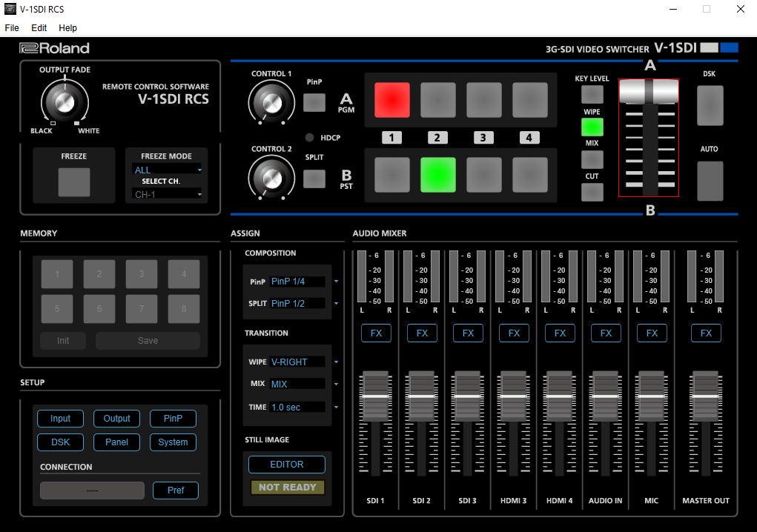This screenshot has height=532, width=757.
Task: Toggle the DSK button
Action: click(710, 105)
